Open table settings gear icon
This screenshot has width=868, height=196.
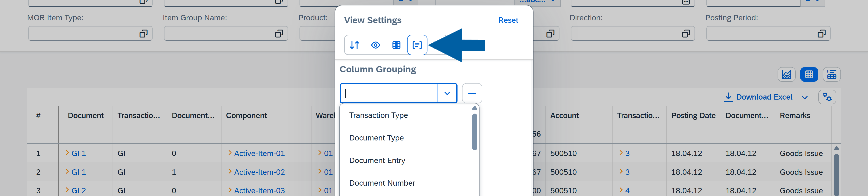coord(827,97)
